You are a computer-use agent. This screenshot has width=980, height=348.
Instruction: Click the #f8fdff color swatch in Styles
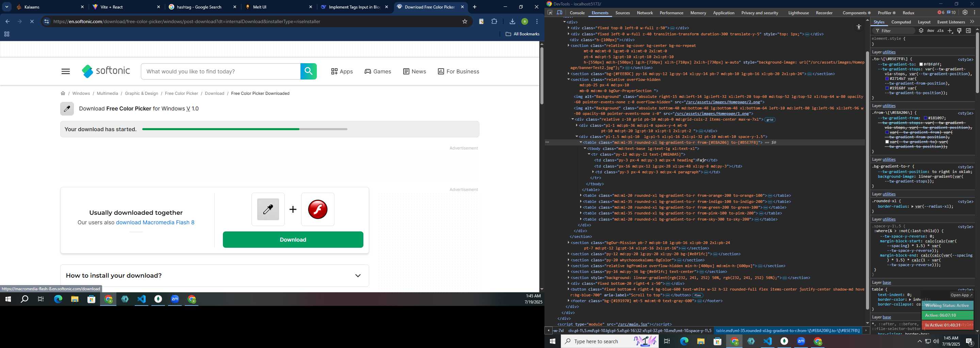(x=921, y=65)
